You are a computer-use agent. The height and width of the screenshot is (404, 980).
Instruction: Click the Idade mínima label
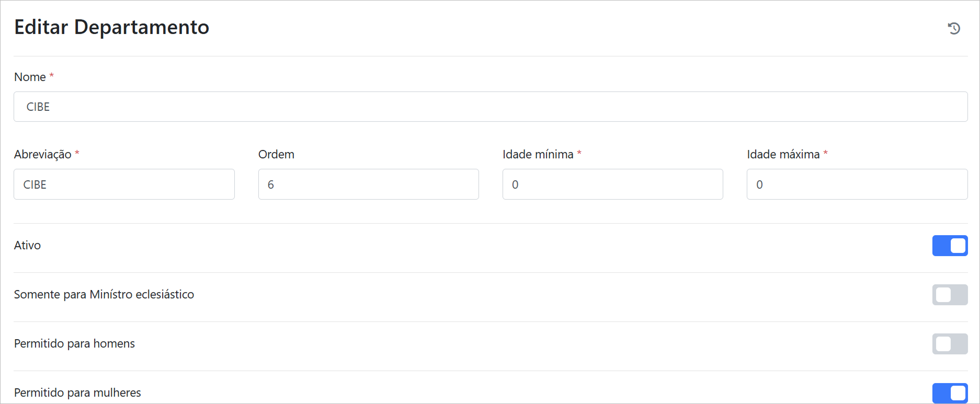(x=538, y=154)
